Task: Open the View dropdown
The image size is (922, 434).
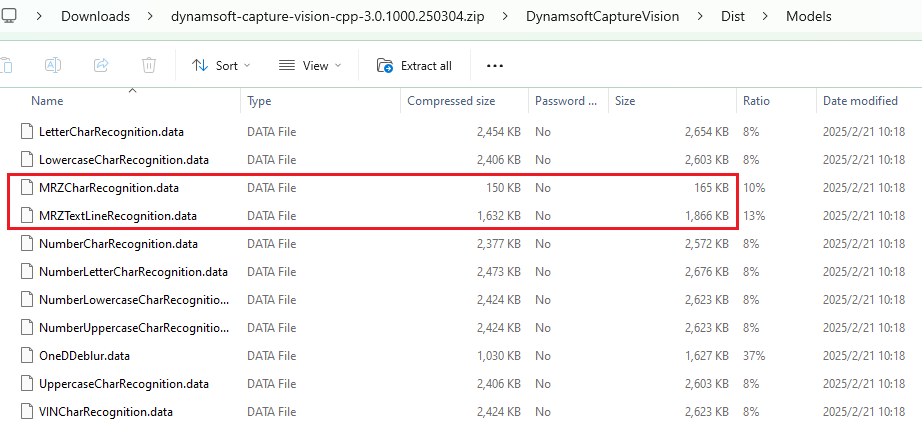Action: [310, 65]
